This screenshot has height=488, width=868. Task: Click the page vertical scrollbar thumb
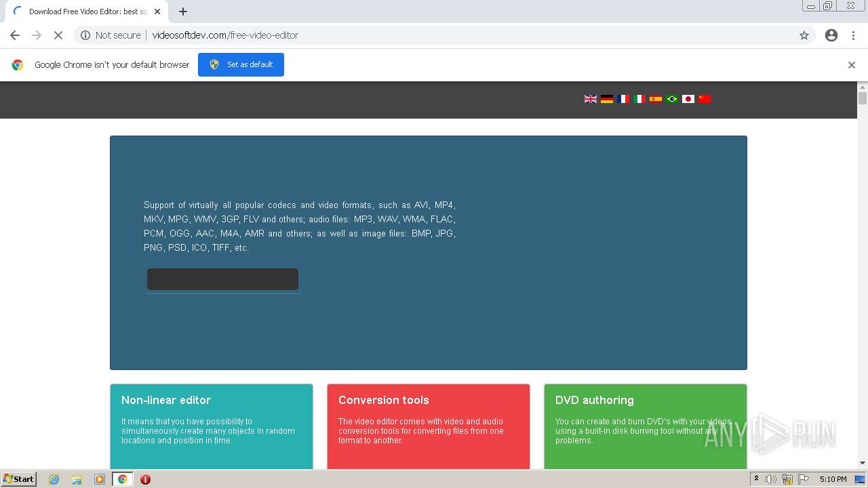(x=863, y=98)
